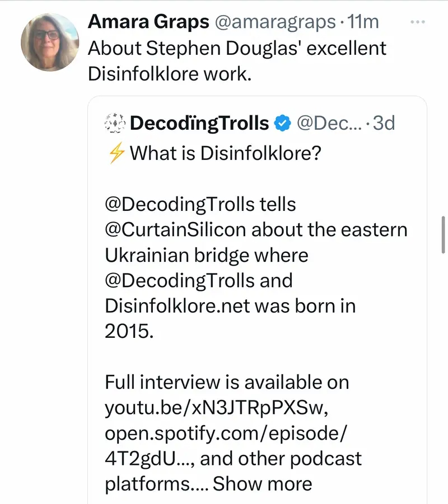This screenshot has width=448, height=504.
Task: Click the lightning bolt emoji icon
Action: tap(115, 153)
